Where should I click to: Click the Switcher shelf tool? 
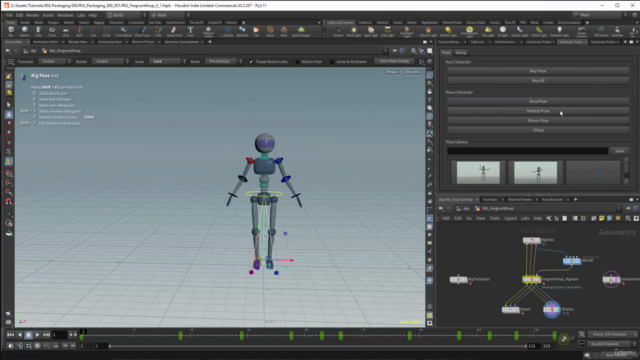click(x=617, y=32)
